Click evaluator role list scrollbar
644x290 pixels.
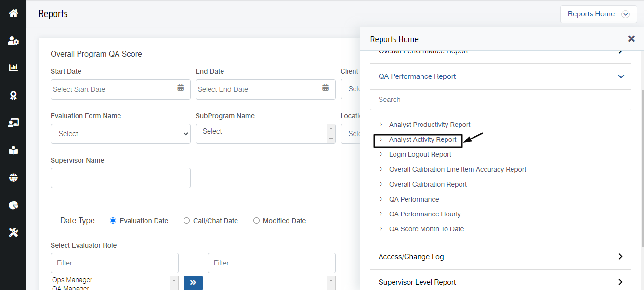[174, 283]
